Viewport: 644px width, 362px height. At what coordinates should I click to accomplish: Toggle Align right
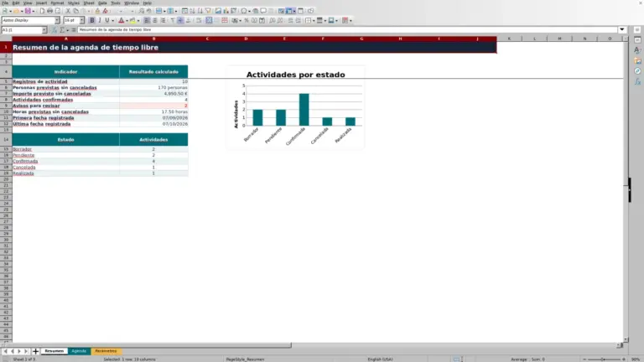(x=163, y=20)
